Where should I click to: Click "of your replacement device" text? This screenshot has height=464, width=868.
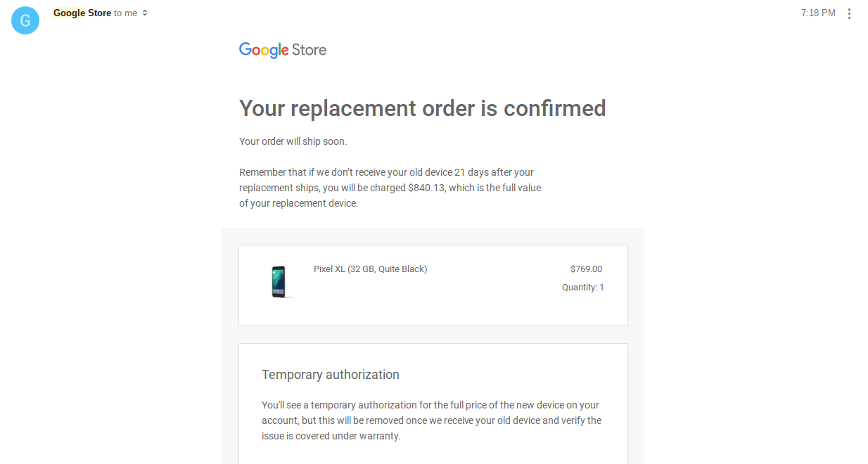point(298,203)
